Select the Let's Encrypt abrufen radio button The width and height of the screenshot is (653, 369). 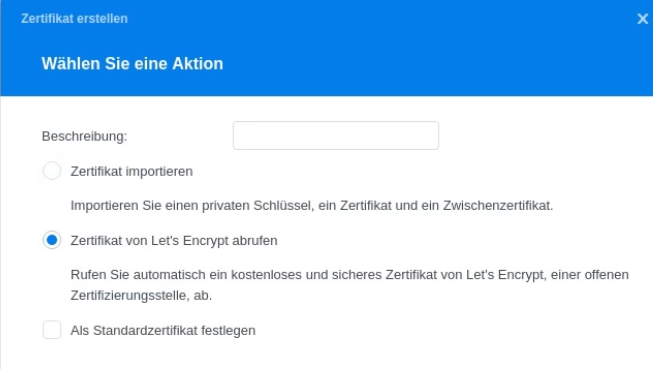point(52,240)
